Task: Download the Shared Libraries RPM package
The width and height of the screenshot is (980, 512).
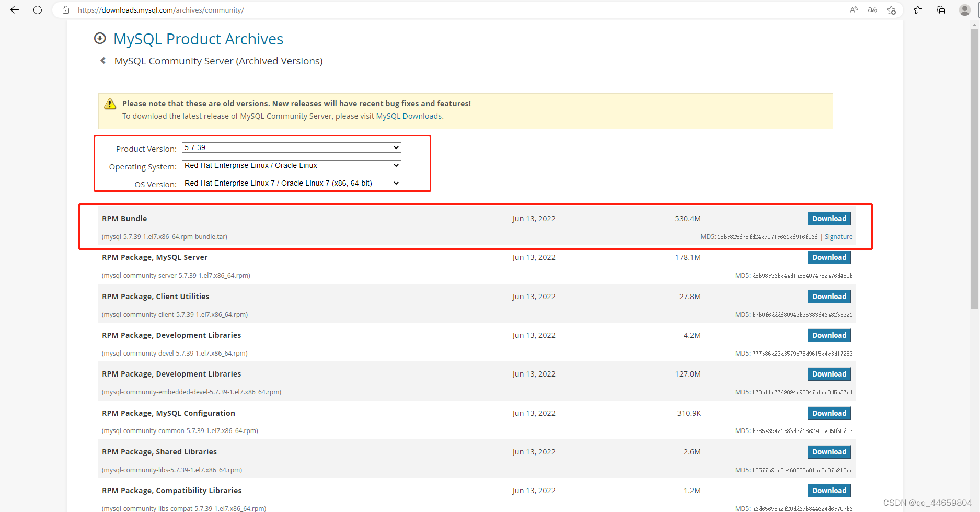Action: click(x=829, y=452)
